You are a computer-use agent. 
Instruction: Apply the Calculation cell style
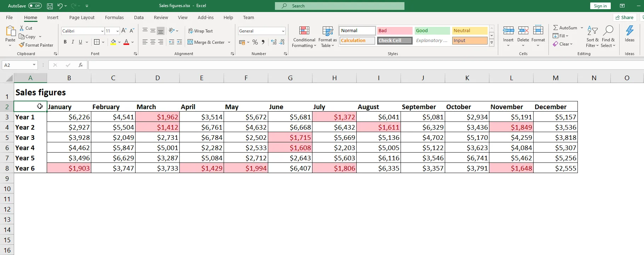click(357, 41)
